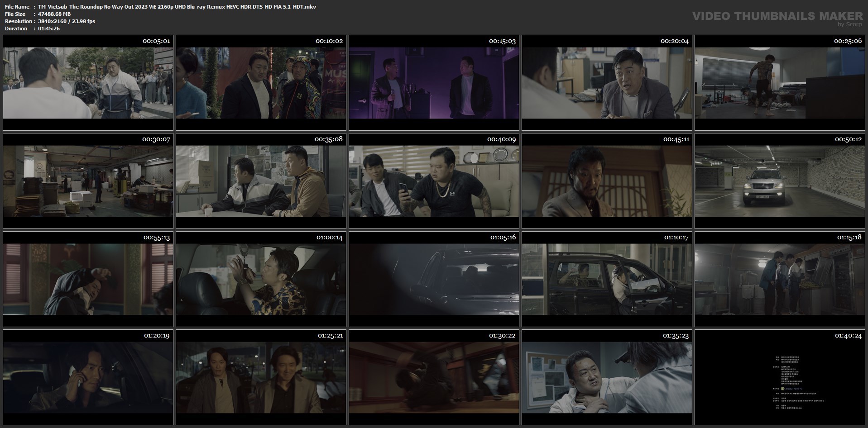This screenshot has width=868, height=428.
Task: Click the file name ending in HDT.mkv
Action: click(x=177, y=7)
